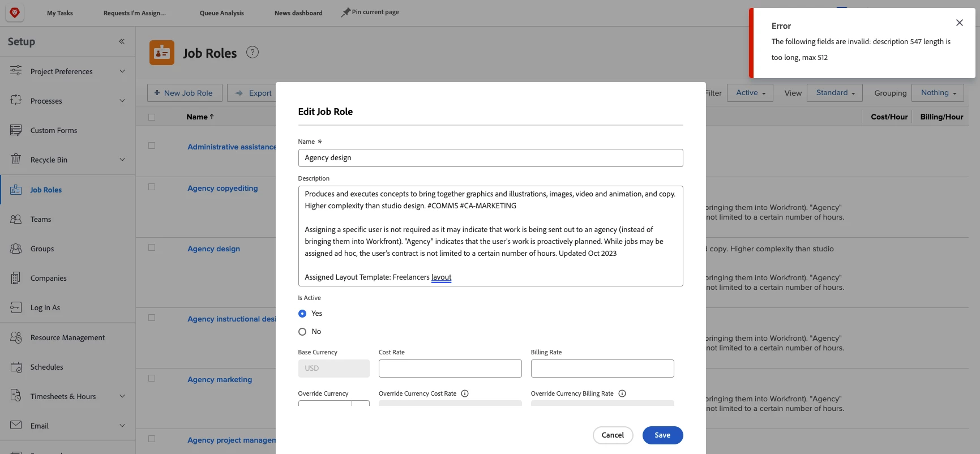
Task: Dismiss the Error notification with X
Action: point(959,23)
